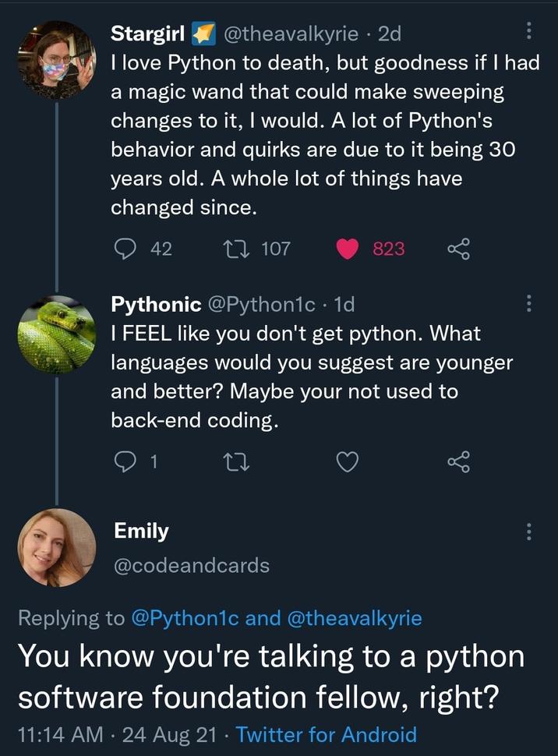Like Pythonic's tweet with heart icon
Screen dimensions: 558x756
[348, 462]
